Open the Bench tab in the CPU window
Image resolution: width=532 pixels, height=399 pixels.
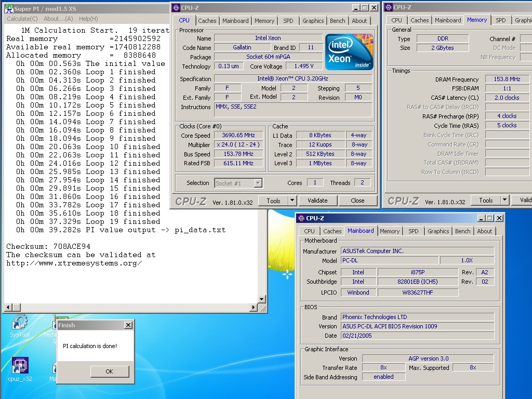coord(337,21)
